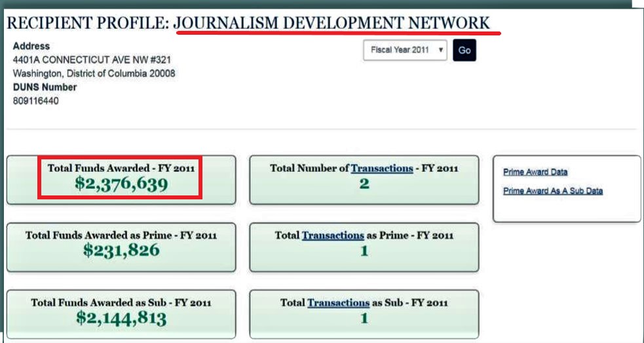This screenshot has height=343, width=644.
Task: Click the DUNS Number label
Action: [45, 87]
